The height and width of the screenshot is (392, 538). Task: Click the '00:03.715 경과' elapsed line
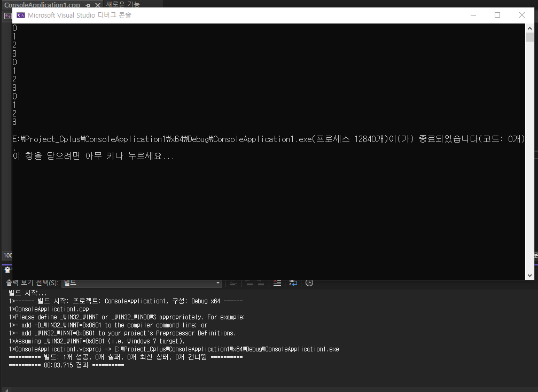tap(66, 365)
